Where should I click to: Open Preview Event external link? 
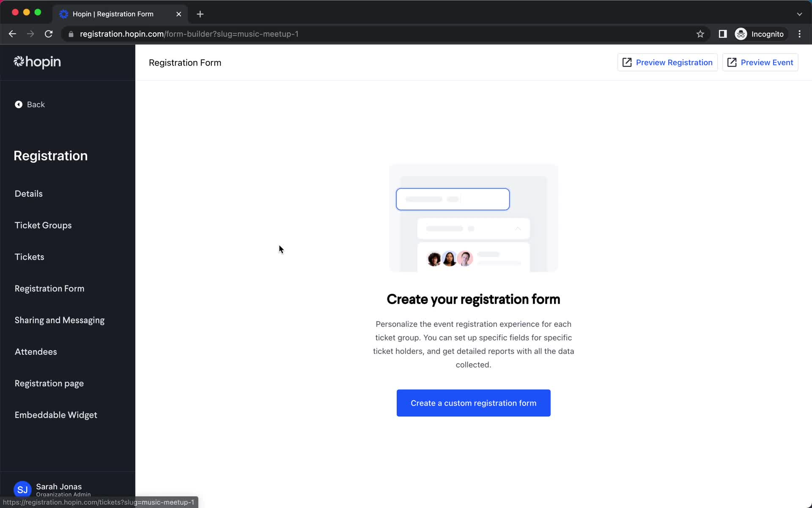click(x=760, y=62)
